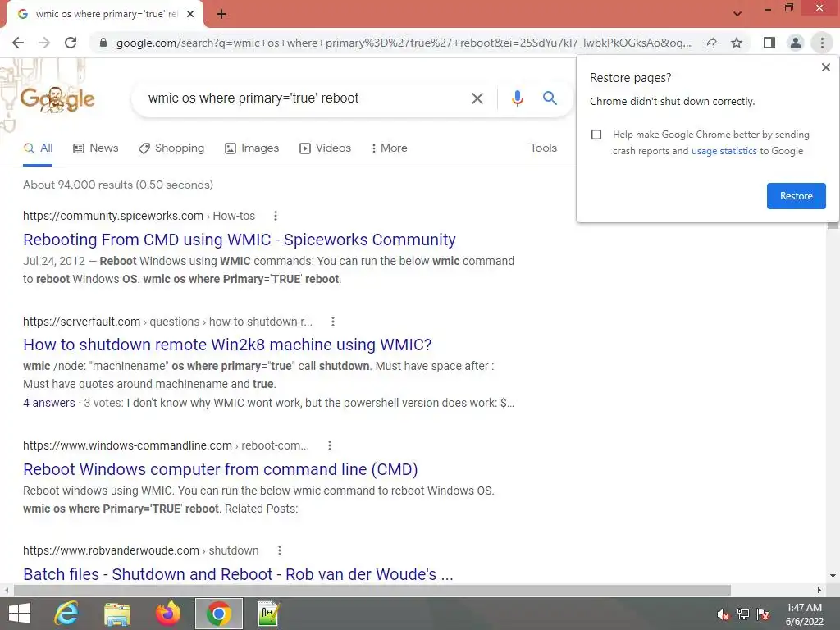Launch Firefox from the taskbar
840x630 pixels.
click(x=167, y=614)
